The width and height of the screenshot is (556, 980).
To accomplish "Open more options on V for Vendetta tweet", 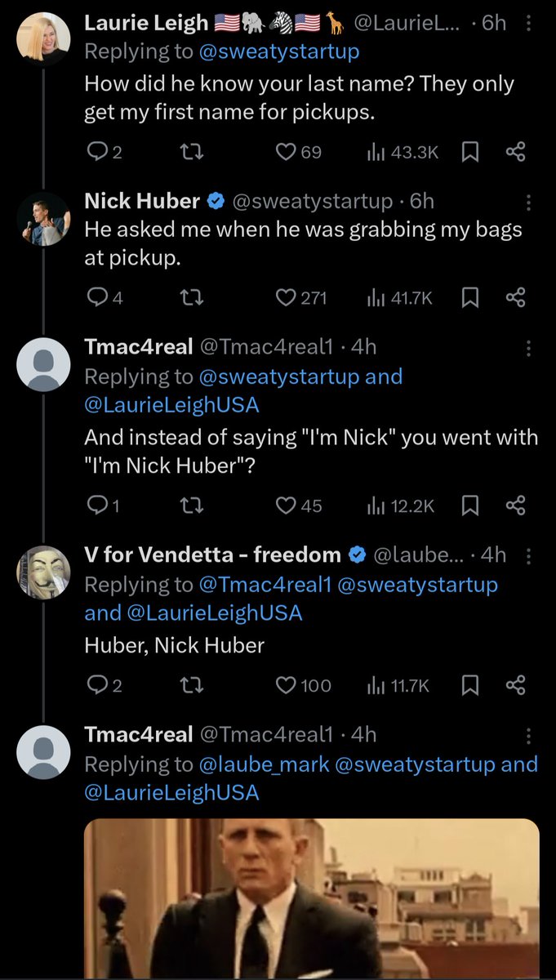I will (528, 556).
